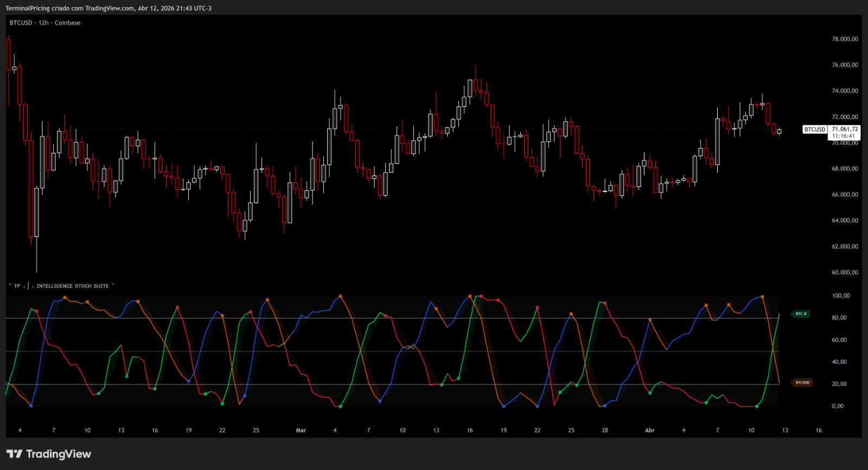Click the last green dot at stochastic bottom
868x470 pixels.
[757, 406]
